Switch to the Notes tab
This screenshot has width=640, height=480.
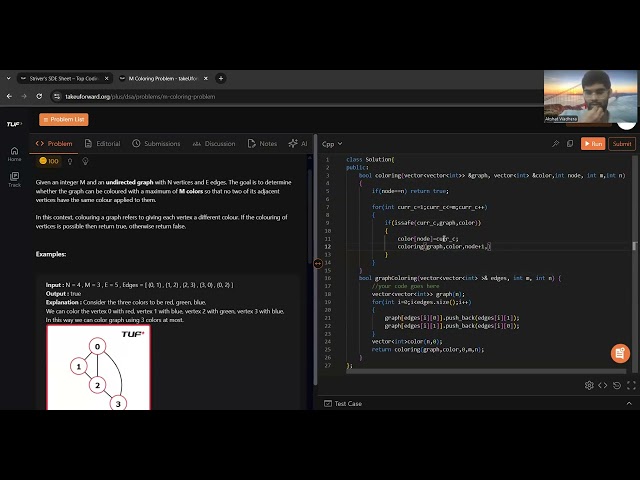coord(262,144)
